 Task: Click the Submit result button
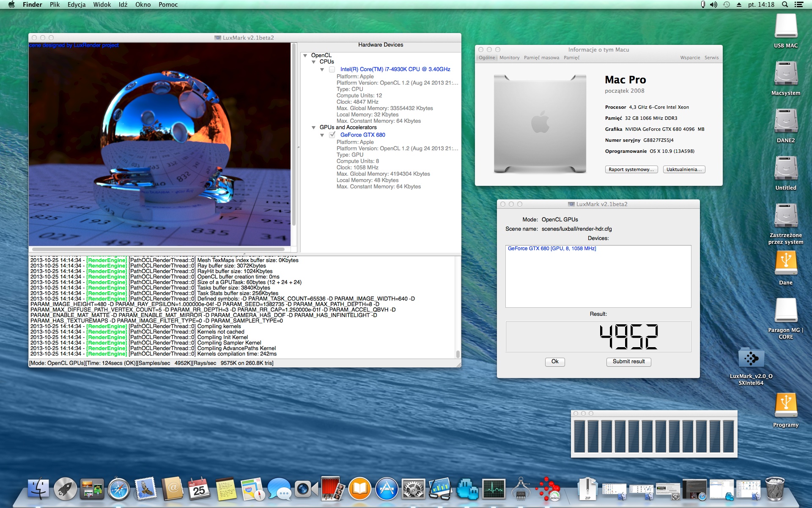pyautogui.click(x=628, y=362)
